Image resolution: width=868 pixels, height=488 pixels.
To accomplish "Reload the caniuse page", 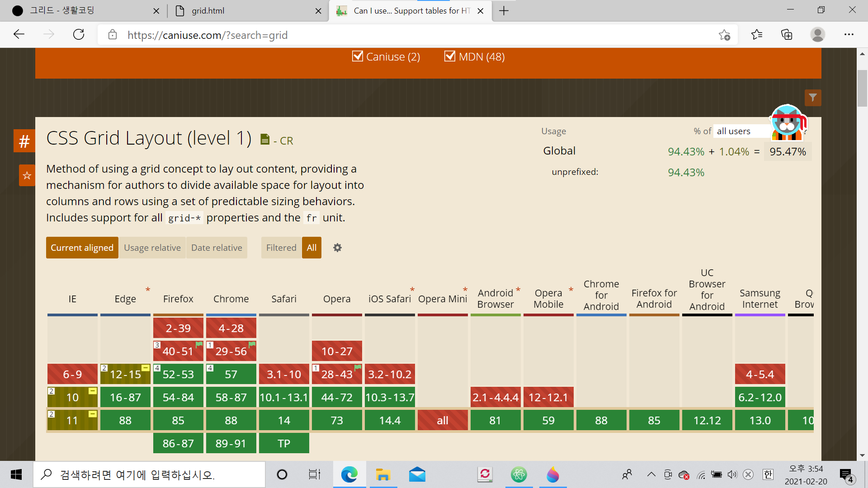I will pos(79,35).
